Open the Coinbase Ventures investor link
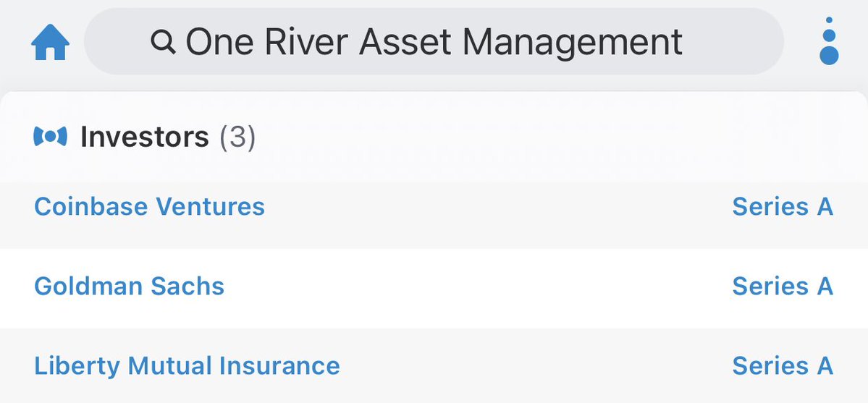Screen dimensions: 868x403 (x=149, y=207)
